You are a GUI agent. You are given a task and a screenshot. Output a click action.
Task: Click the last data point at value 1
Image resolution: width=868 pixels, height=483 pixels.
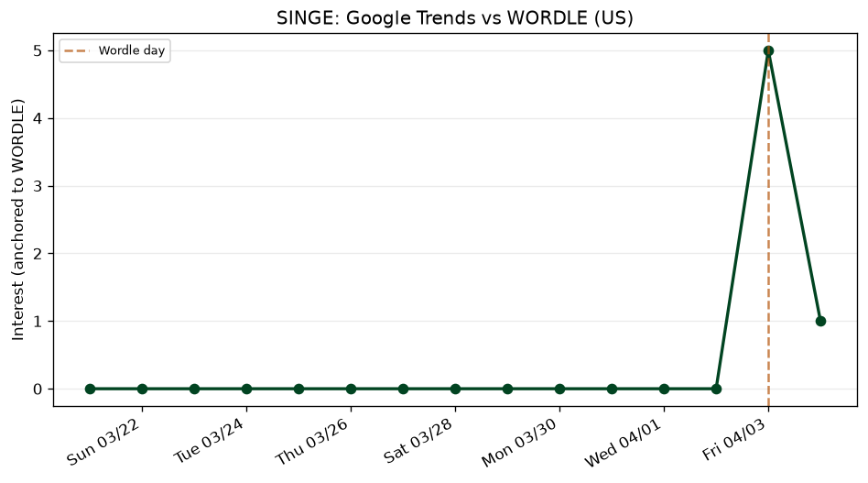pyautogui.click(x=820, y=322)
